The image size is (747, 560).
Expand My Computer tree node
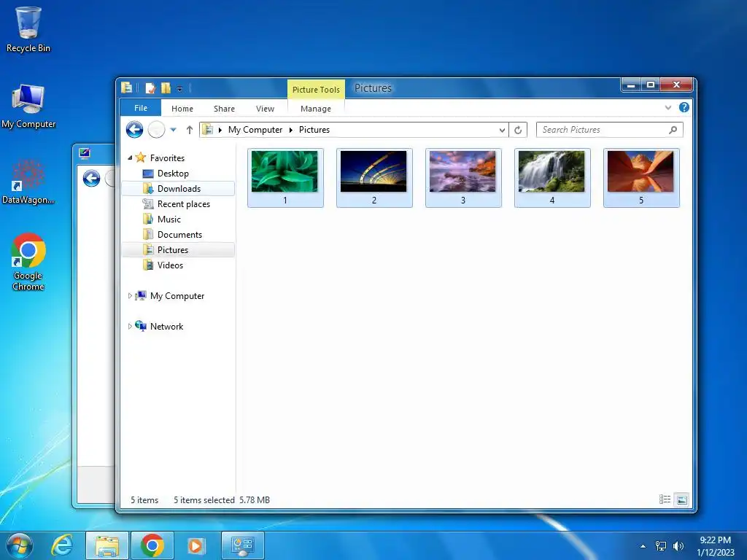pyautogui.click(x=130, y=296)
